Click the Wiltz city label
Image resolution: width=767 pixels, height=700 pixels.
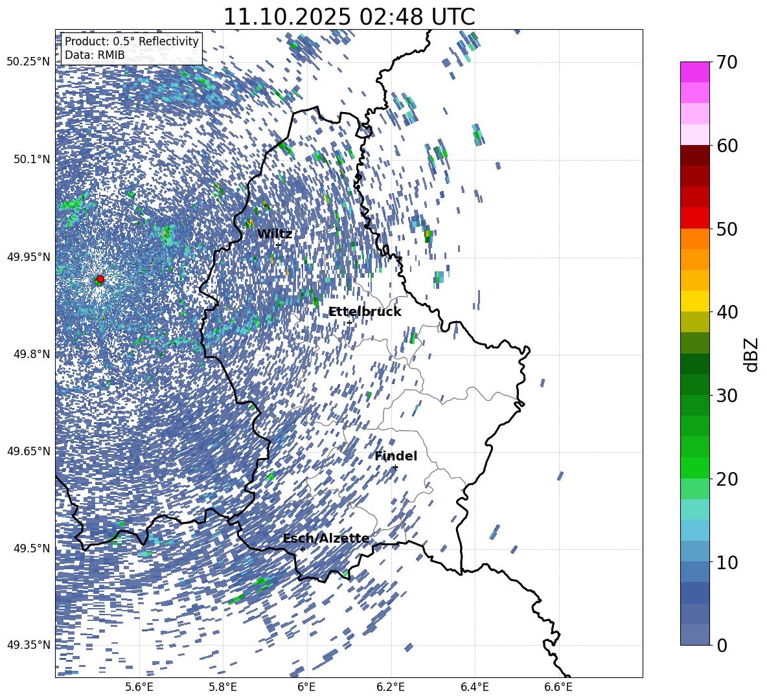(x=275, y=234)
